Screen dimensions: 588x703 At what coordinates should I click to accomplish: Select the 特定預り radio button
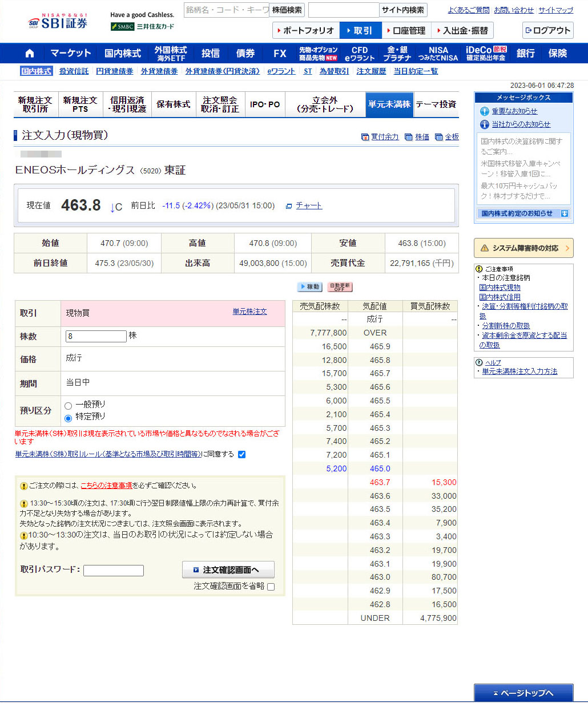click(69, 418)
